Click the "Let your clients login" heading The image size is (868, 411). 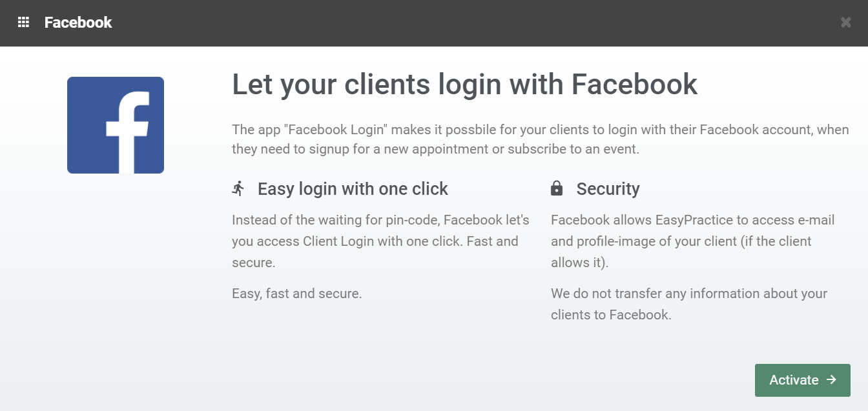pyautogui.click(x=464, y=85)
